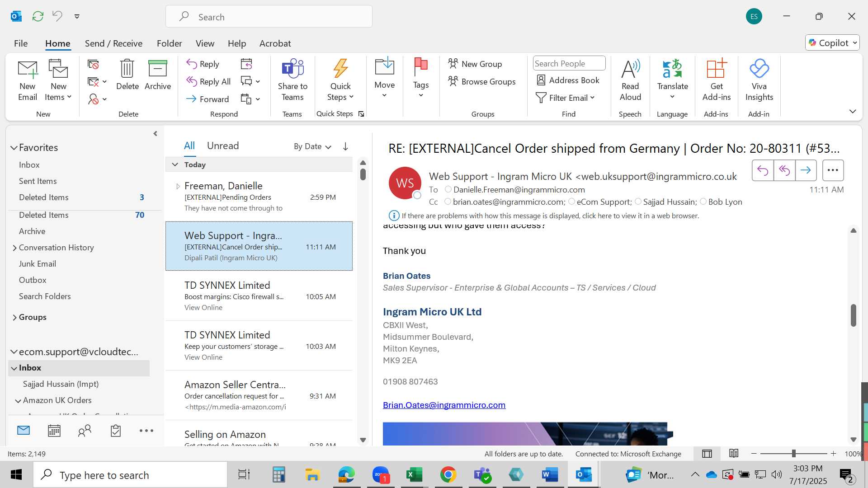
Task: Open the Send / Receive tab
Action: point(113,43)
